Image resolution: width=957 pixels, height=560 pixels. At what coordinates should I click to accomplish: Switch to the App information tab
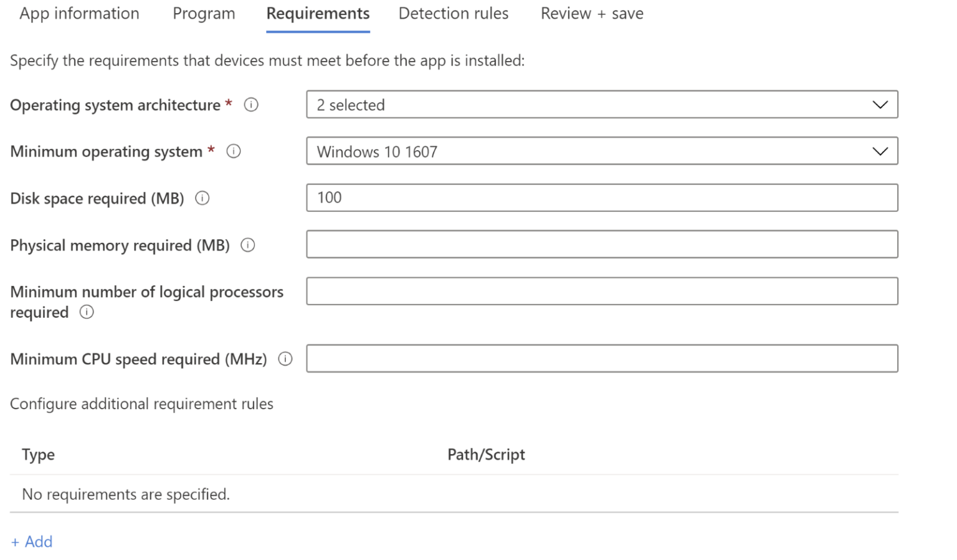79,13
